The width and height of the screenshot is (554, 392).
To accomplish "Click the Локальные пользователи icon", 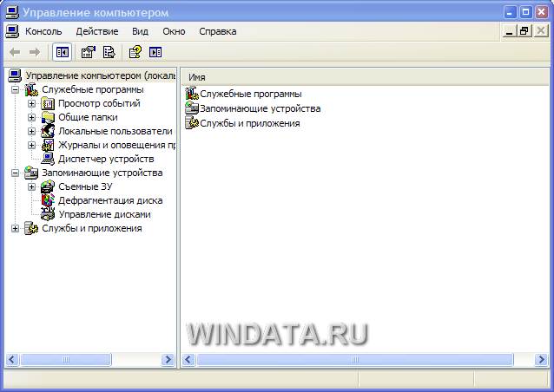I will tap(48, 131).
